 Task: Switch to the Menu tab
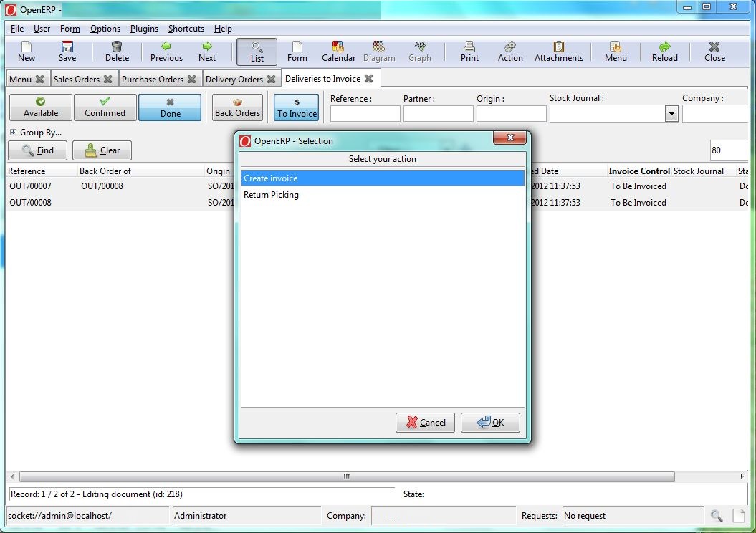click(x=20, y=79)
